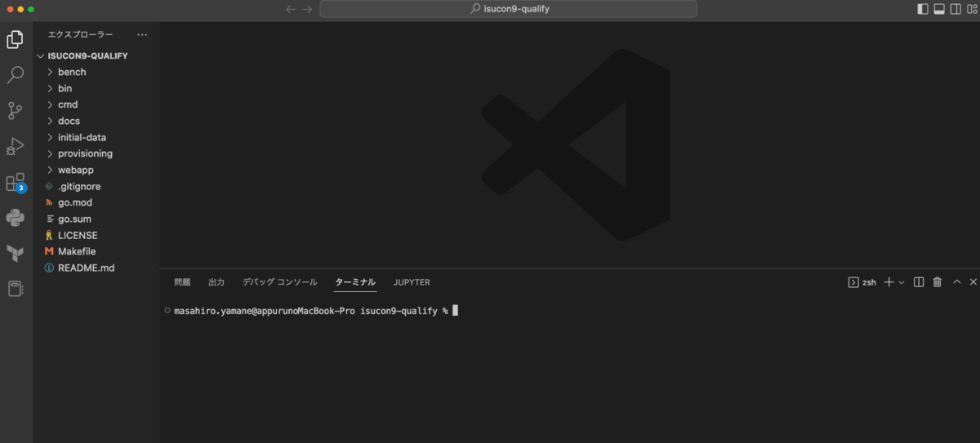Switch to the 問題 panel tab
Image resolution: width=980 pixels, height=443 pixels.
[x=182, y=282]
